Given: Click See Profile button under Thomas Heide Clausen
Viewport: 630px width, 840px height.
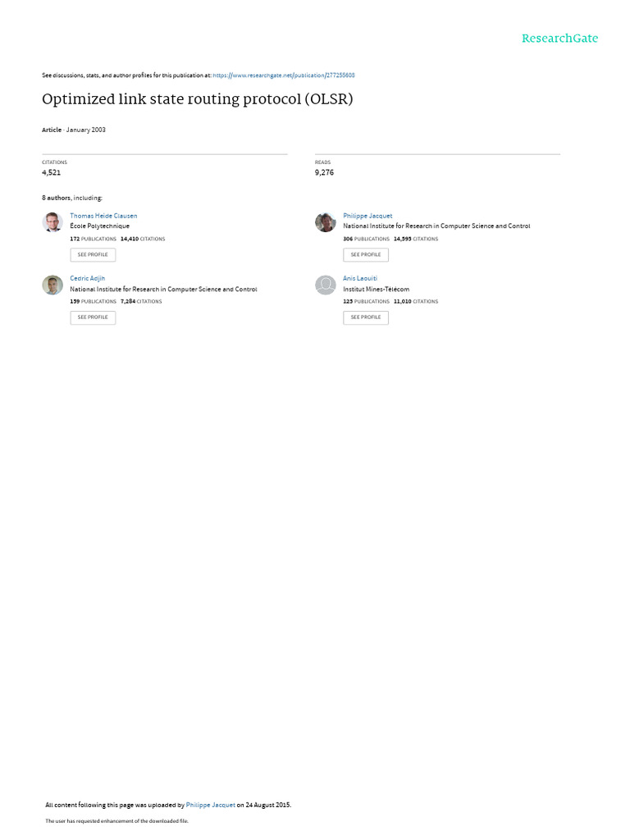Looking at the screenshot, I should (x=93, y=255).
